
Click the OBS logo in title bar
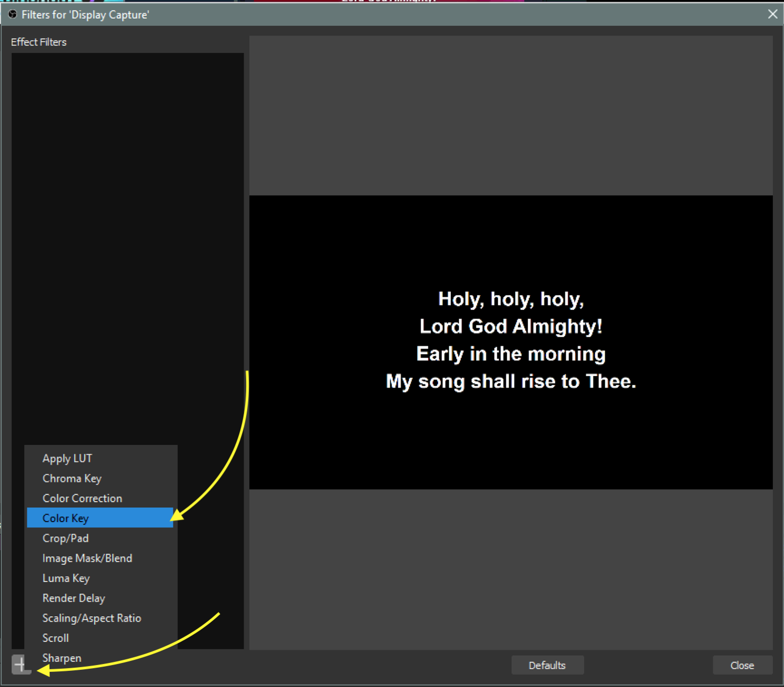coord(13,14)
